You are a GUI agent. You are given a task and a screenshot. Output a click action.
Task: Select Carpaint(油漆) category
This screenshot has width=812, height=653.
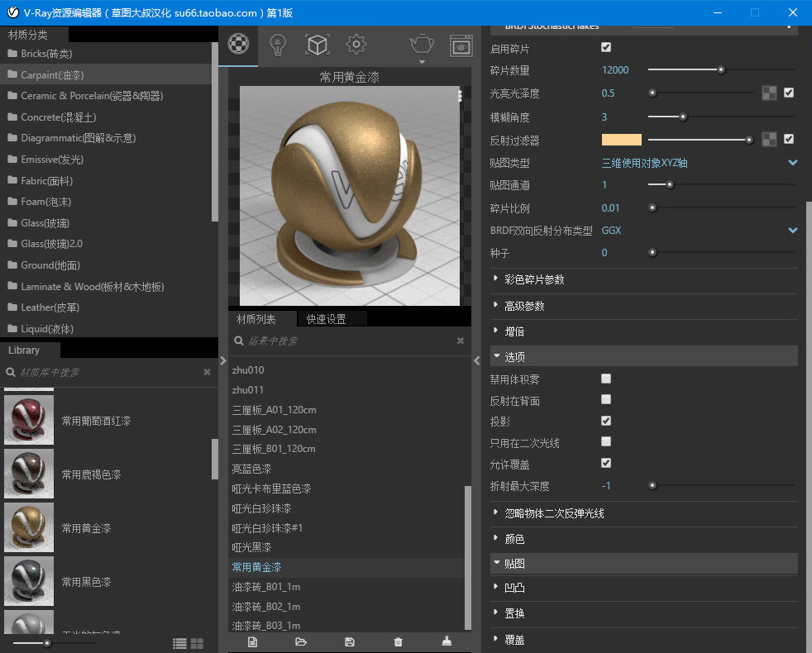(106, 74)
